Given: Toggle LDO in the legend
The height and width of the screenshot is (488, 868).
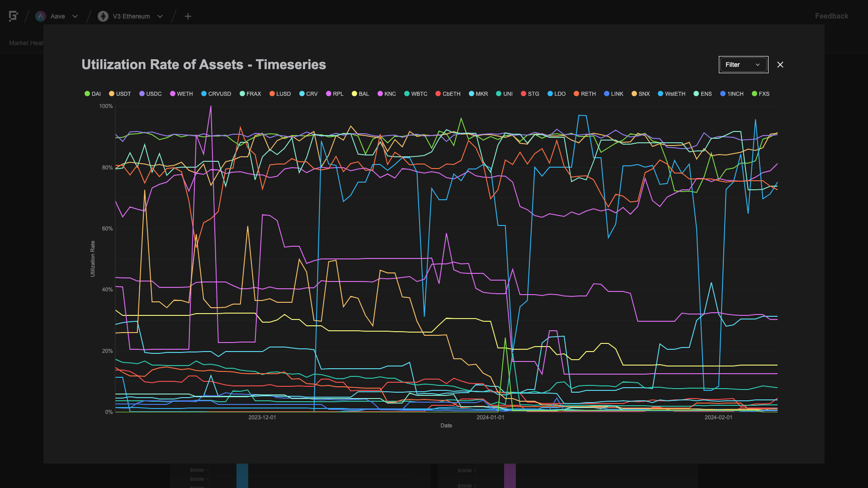Looking at the screenshot, I should (557, 94).
